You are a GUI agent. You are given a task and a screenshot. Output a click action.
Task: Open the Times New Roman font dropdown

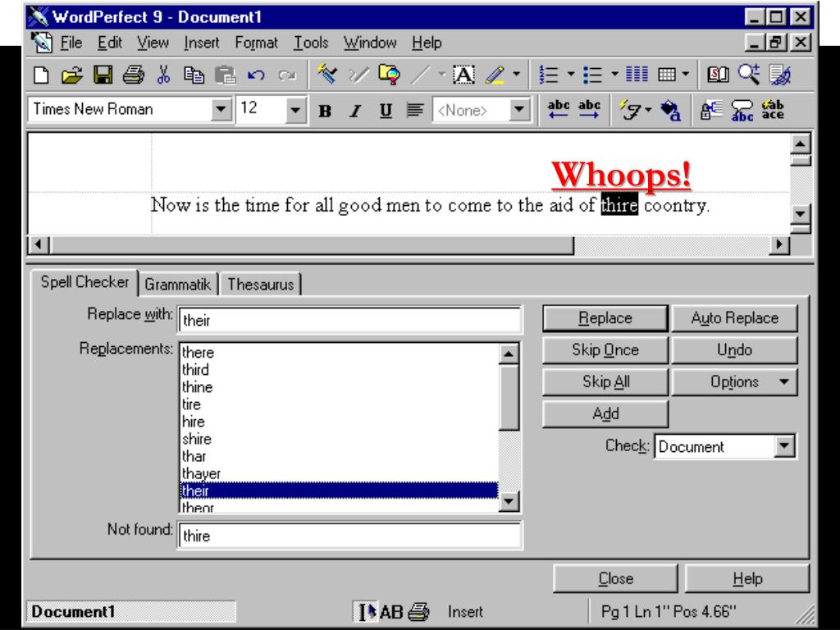(x=220, y=109)
